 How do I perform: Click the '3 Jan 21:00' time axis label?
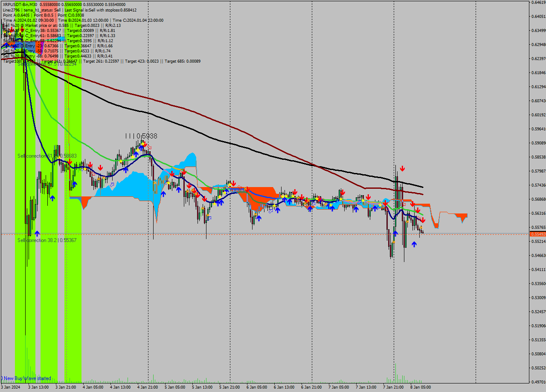pos(66,387)
